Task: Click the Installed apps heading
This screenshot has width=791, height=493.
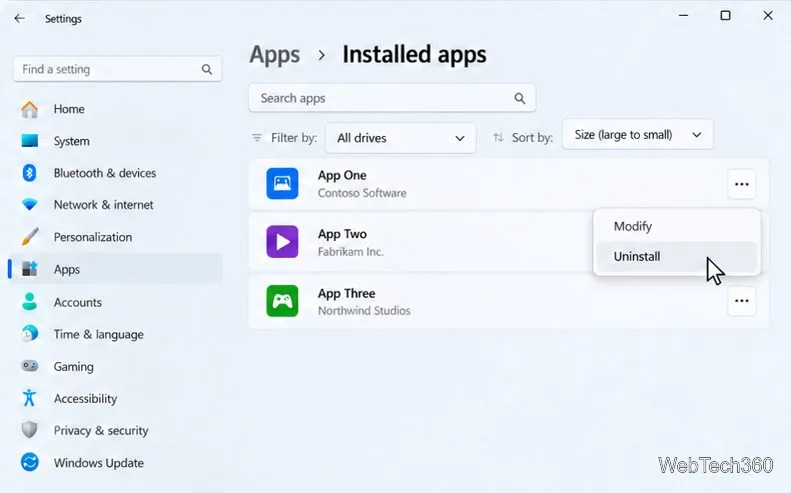Action: [x=414, y=54]
